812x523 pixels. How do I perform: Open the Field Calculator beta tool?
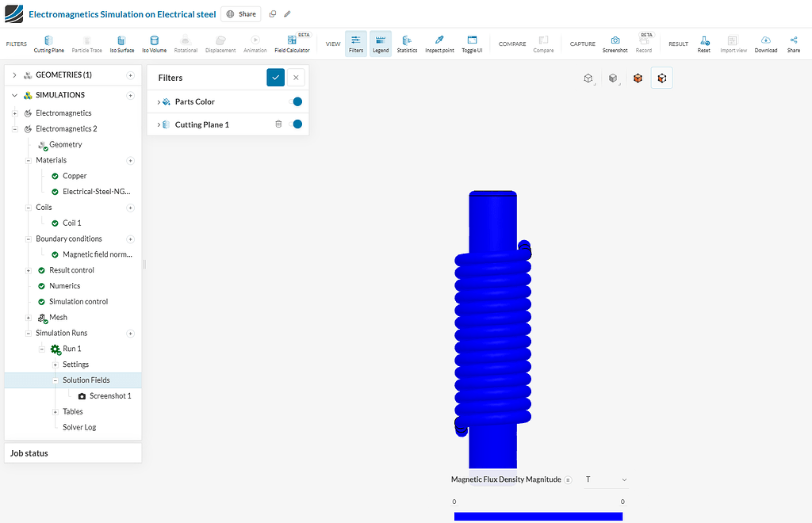[291, 44]
